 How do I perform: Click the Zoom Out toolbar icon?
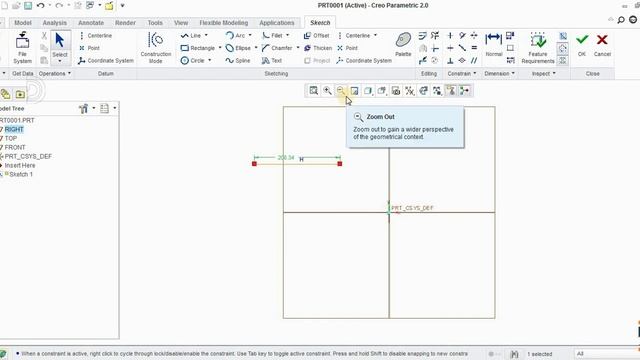[340, 91]
